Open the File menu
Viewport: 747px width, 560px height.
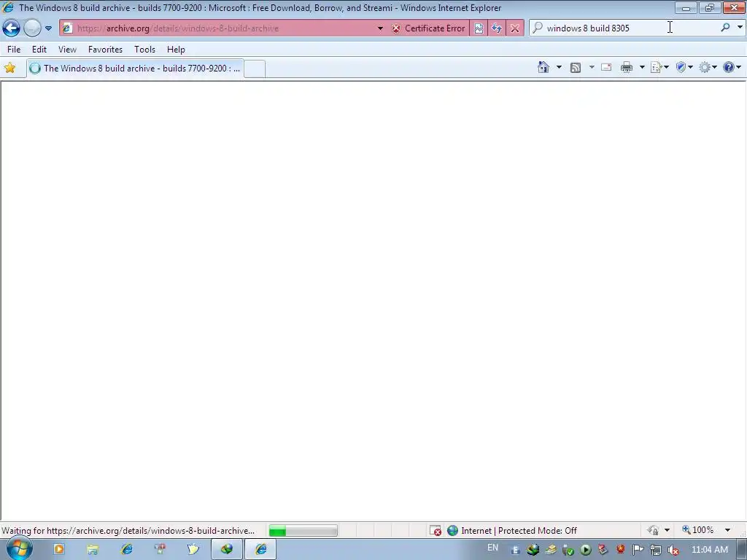[x=14, y=50]
